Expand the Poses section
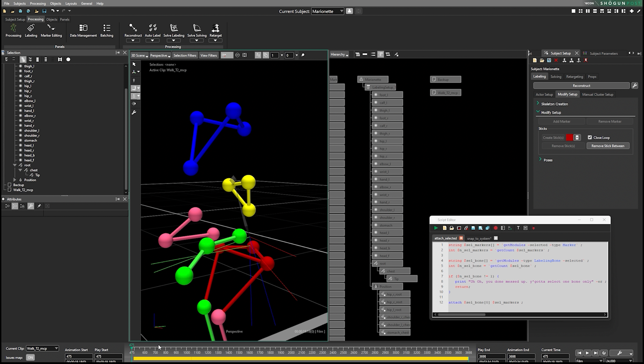This screenshot has height=364, width=644. 540,160
